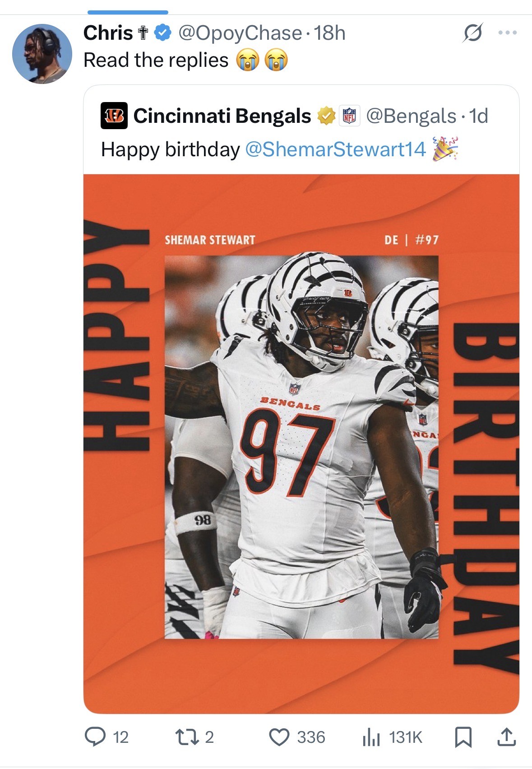
Task: Tap the Chris display name
Action: (x=108, y=33)
